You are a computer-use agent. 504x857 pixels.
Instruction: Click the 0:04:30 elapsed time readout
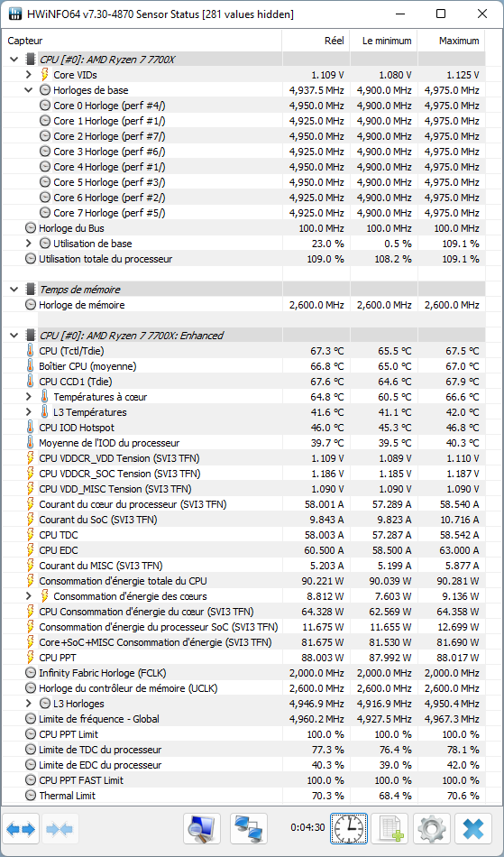pos(307,827)
